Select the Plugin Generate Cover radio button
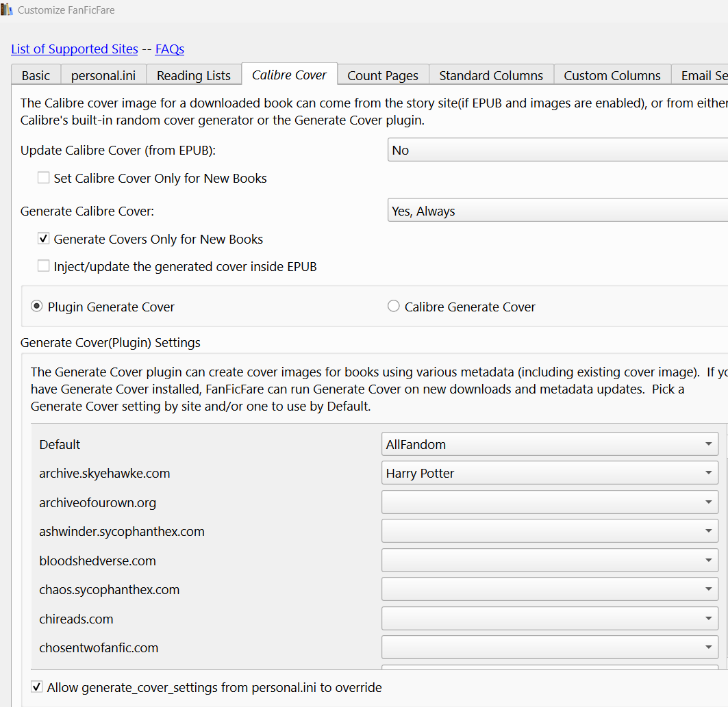This screenshot has width=728, height=707. (37, 307)
